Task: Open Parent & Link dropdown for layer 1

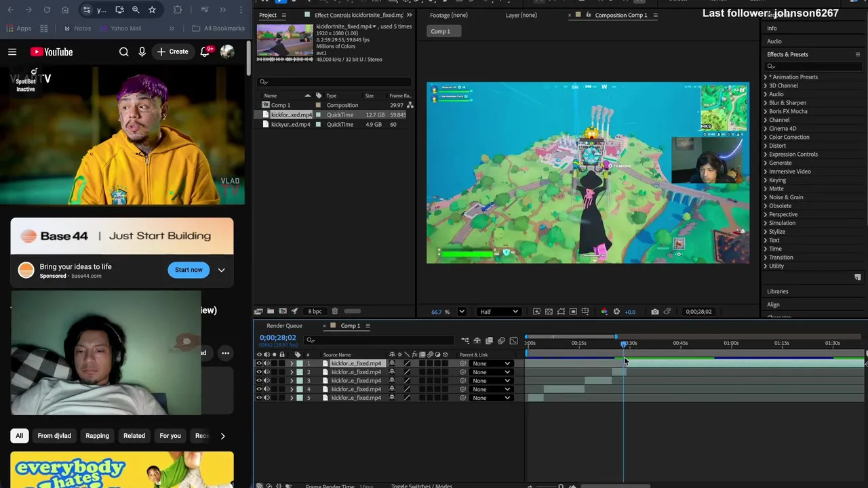Action: [x=491, y=363]
